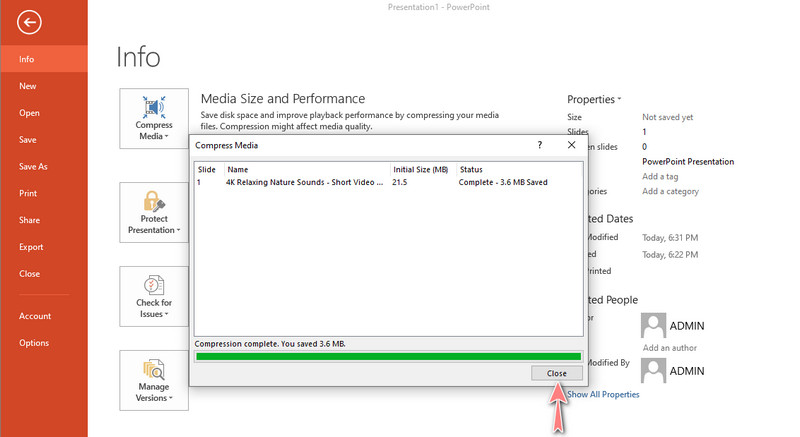Image resolution: width=800 pixels, height=437 pixels.
Task: Expand the Check for Issues menu
Action: click(153, 295)
